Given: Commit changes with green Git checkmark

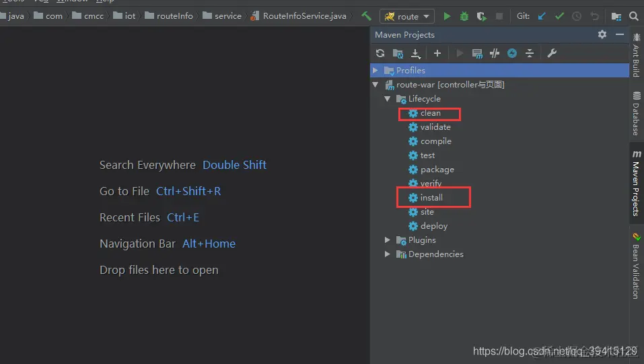Looking at the screenshot, I should tap(559, 16).
